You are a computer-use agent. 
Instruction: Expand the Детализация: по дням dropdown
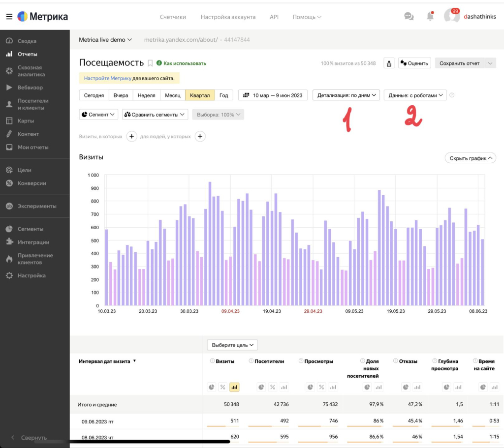(x=346, y=95)
